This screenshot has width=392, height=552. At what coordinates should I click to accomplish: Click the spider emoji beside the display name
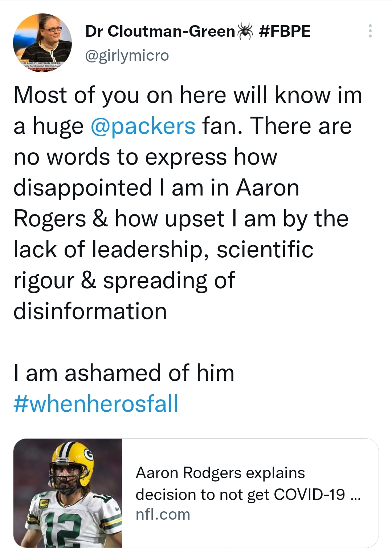245,31
